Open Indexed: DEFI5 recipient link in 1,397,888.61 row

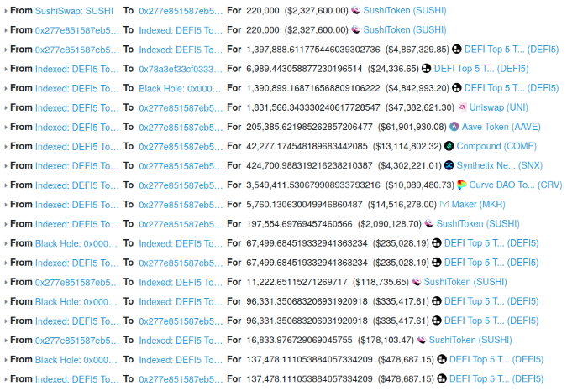click(181, 50)
